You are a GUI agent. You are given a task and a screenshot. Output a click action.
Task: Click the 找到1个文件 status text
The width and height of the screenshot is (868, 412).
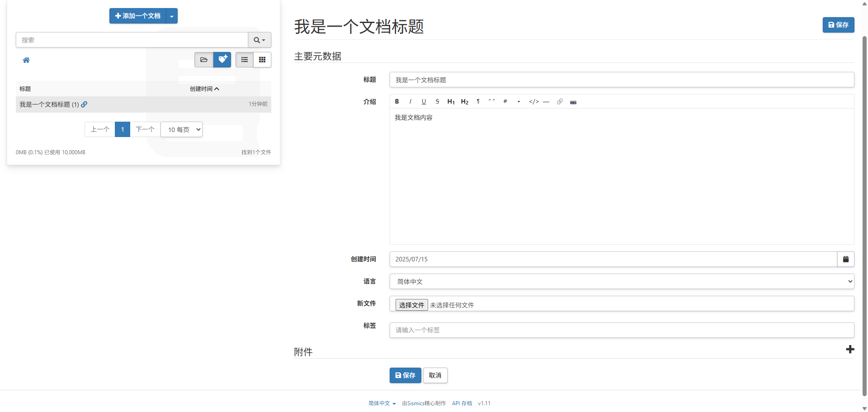(x=256, y=152)
